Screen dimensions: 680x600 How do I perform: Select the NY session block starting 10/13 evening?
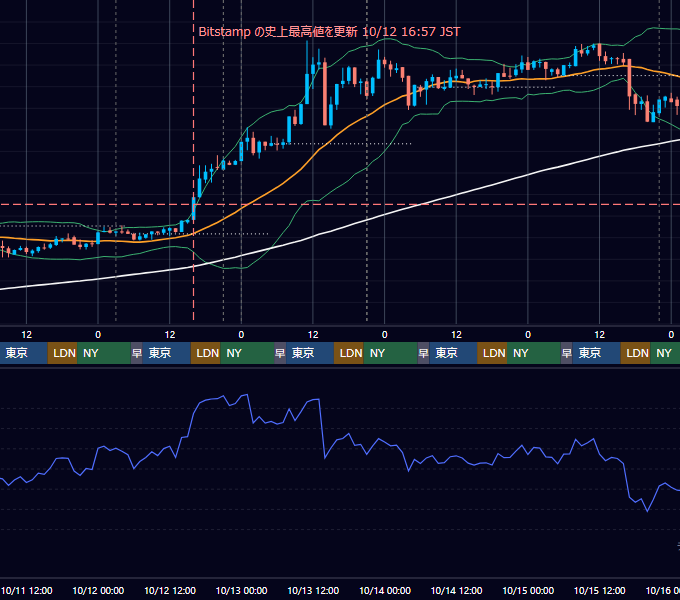[x=390, y=353]
